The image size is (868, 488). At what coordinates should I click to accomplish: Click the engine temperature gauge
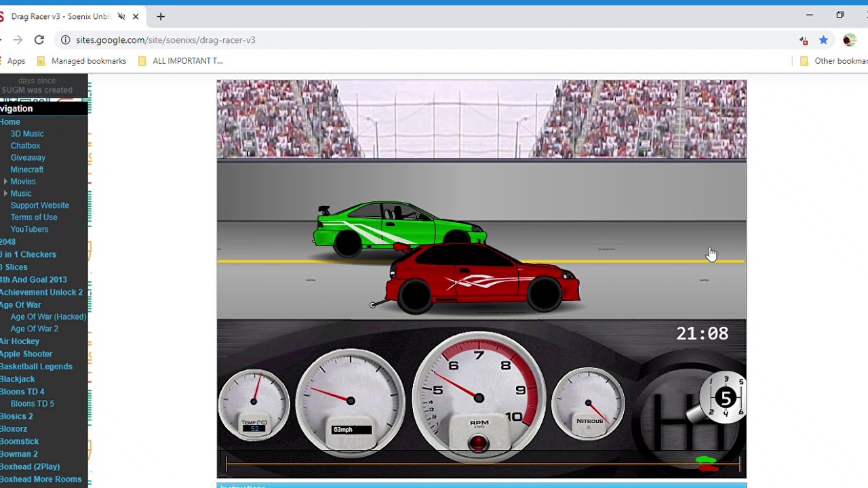[254, 405]
